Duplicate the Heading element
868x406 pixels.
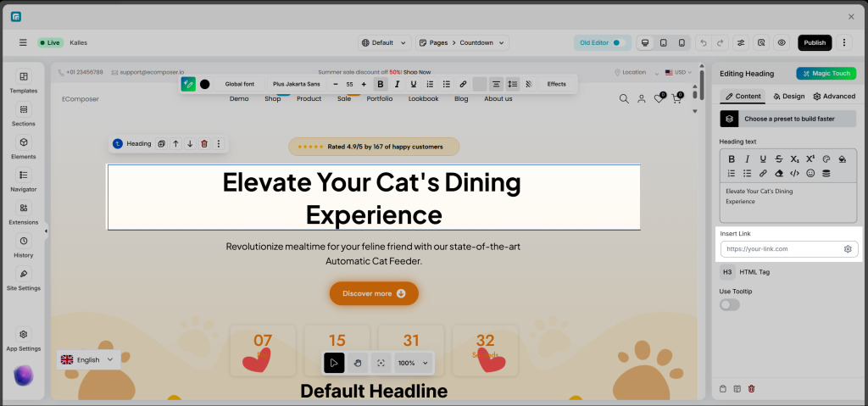pos(161,144)
